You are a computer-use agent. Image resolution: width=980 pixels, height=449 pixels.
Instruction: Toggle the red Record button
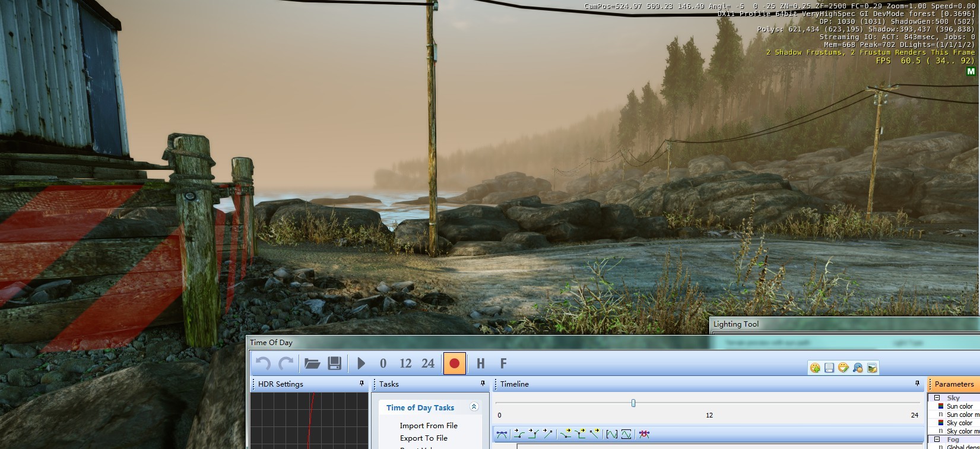455,363
